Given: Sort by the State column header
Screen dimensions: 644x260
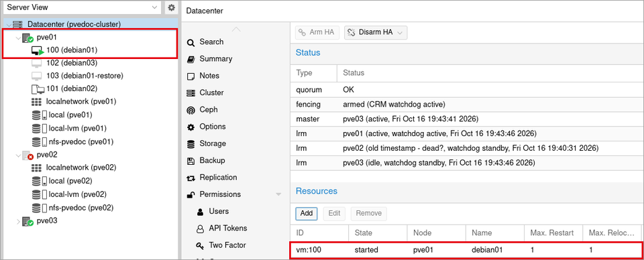Looking at the screenshot, I should tap(378, 233).
